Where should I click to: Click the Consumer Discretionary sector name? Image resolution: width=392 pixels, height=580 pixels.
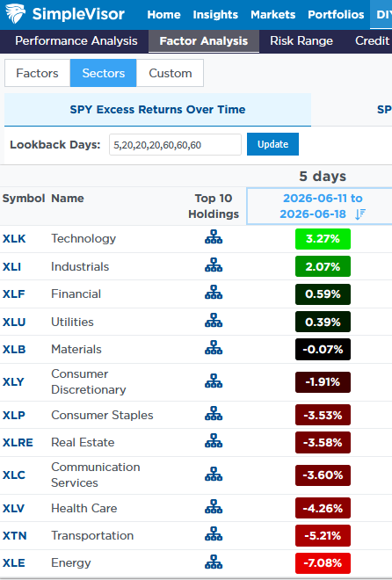(89, 381)
